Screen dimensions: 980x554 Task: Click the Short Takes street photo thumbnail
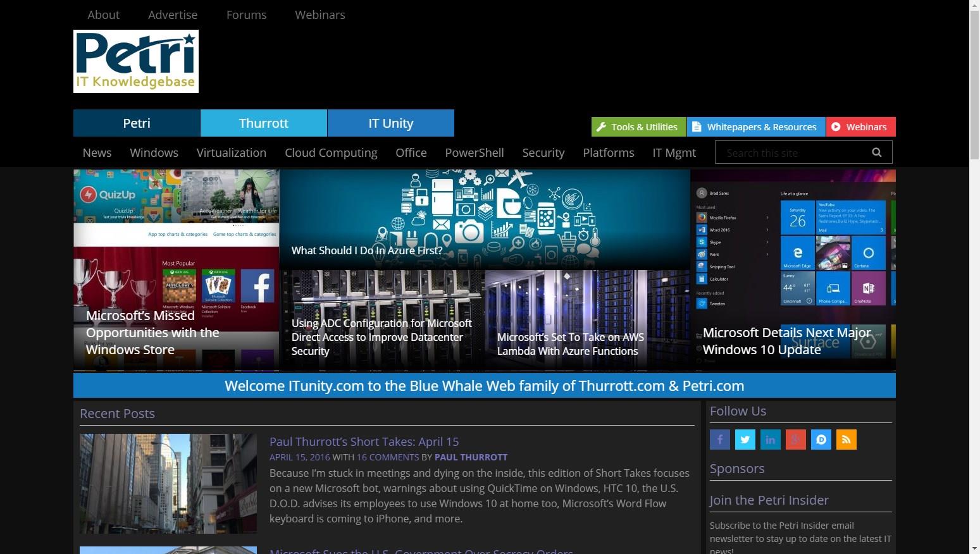[x=168, y=484]
